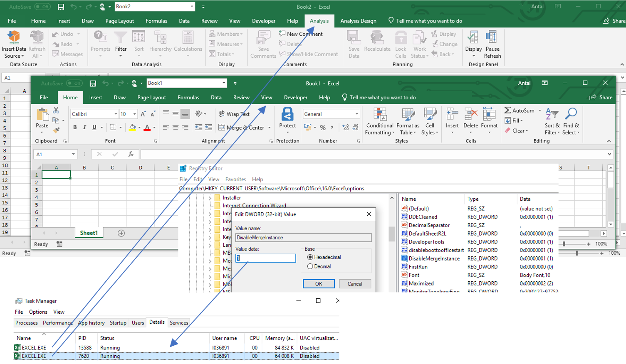
Task: Toggle Bold in Book1 Font group
Action: coord(75,127)
